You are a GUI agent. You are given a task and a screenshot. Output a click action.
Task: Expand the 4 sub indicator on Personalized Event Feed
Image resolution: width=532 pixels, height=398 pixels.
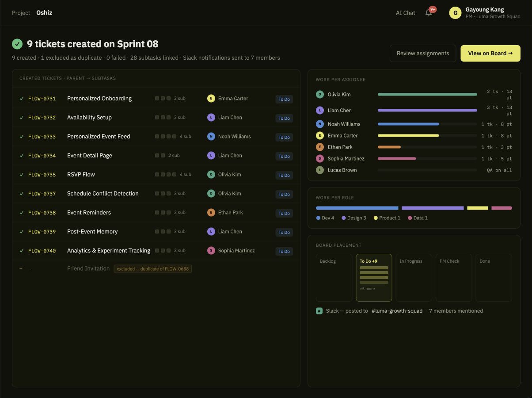coord(173,136)
